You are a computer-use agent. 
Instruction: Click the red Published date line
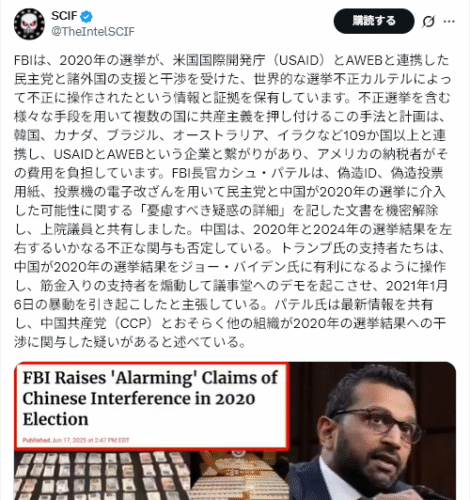[x=76, y=440]
